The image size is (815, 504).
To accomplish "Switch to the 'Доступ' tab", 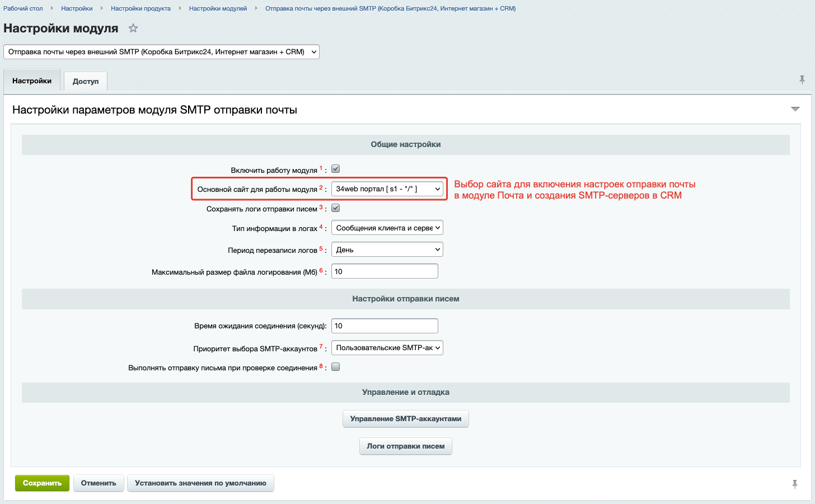I will (x=86, y=81).
